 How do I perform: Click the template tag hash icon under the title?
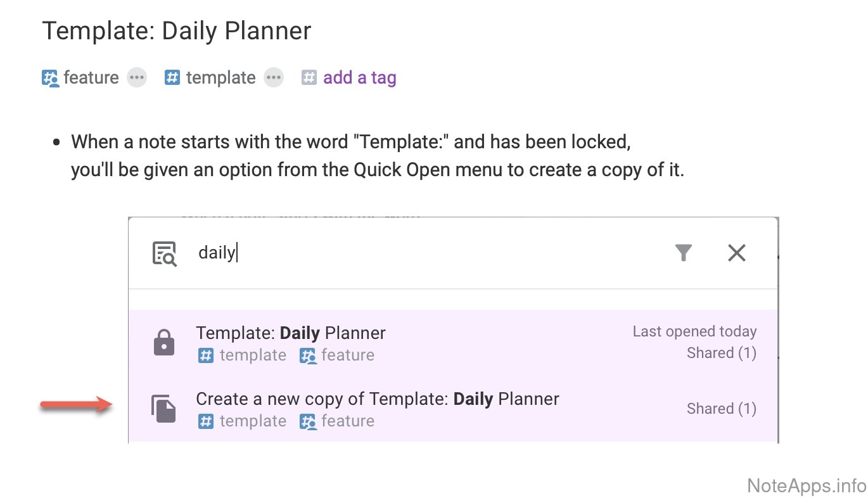click(172, 78)
